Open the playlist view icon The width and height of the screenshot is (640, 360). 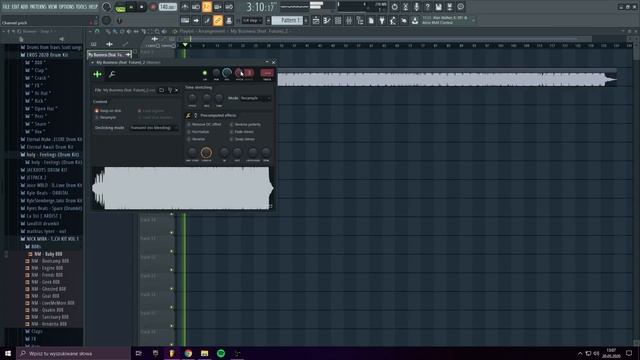[316, 20]
